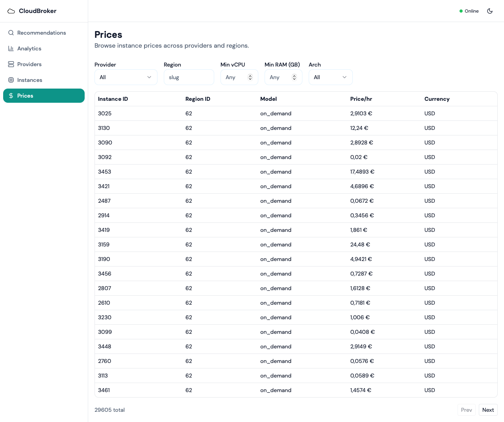
Task: Navigate to the Instances page
Action: point(29,80)
